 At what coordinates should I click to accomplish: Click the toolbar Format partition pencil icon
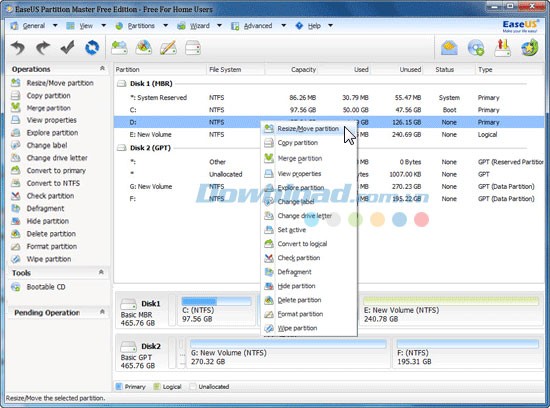point(168,48)
